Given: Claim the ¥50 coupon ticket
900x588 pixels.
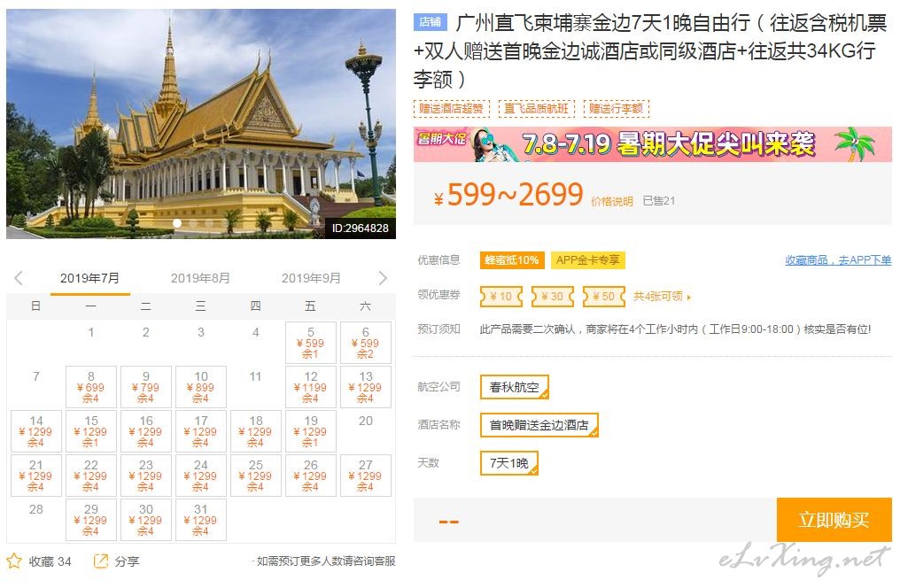Looking at the screenshot, I should (x=604, y=296).
